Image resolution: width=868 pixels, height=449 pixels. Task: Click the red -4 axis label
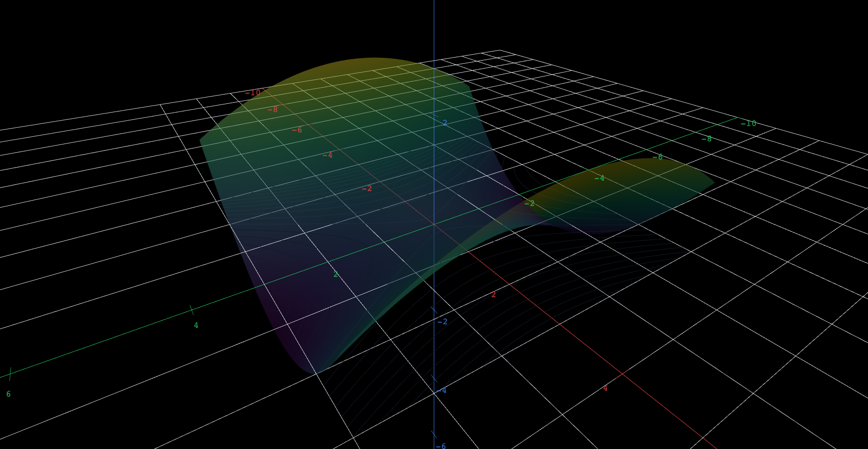point(327,155)
